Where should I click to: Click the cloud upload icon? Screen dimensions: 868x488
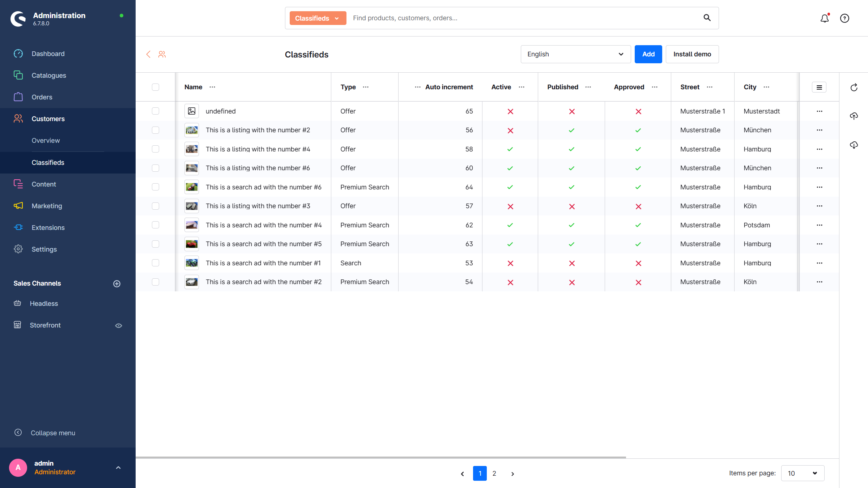point(854,116)
